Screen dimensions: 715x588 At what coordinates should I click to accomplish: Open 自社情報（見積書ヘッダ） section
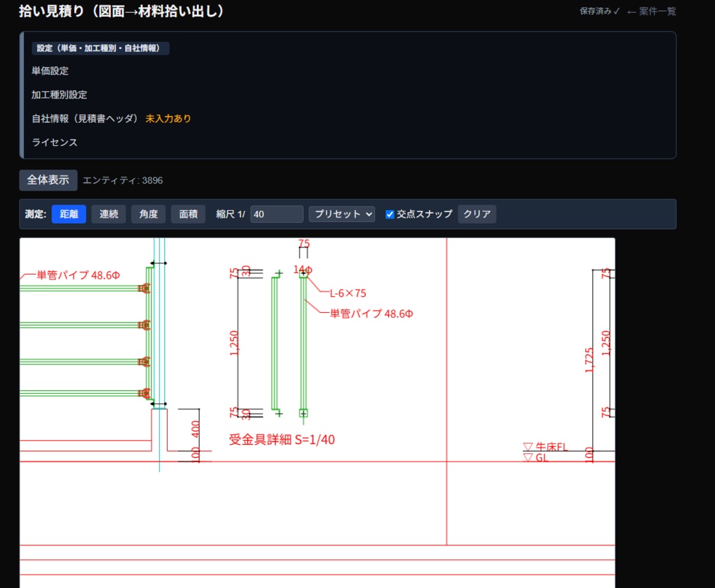tap(84, 119)
